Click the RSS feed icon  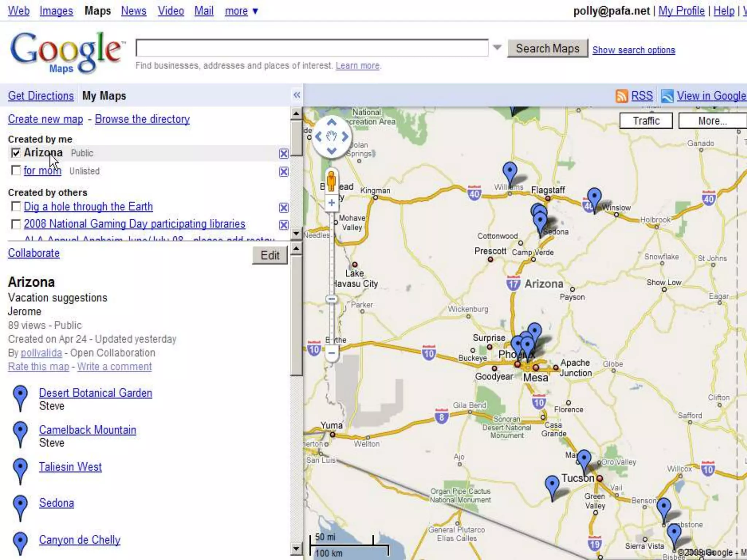622,96
